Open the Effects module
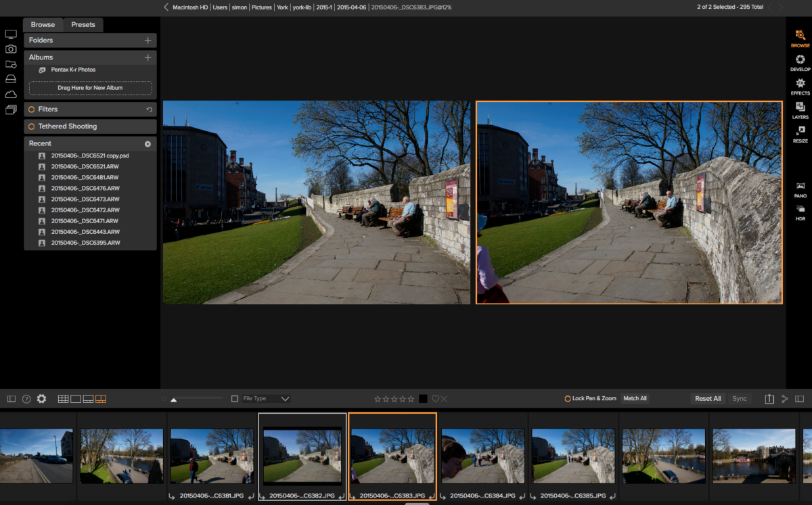The image size is (812, 505). (800, 87)
